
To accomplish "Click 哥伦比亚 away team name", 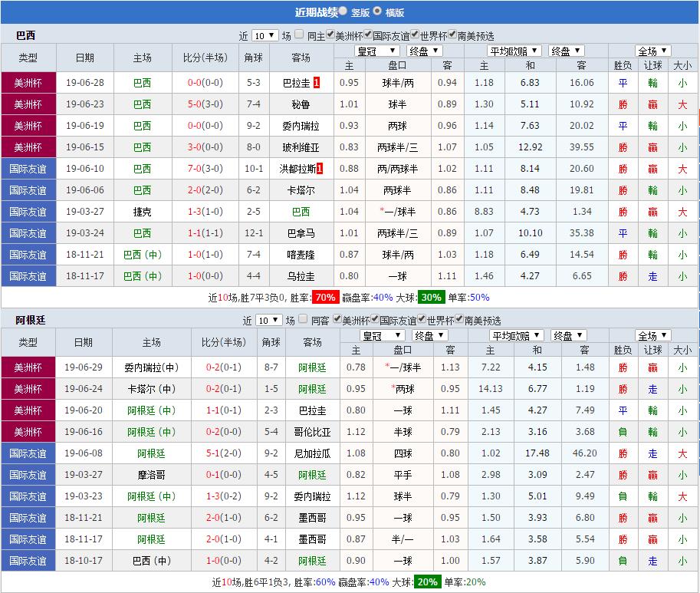I will (313, 432).
